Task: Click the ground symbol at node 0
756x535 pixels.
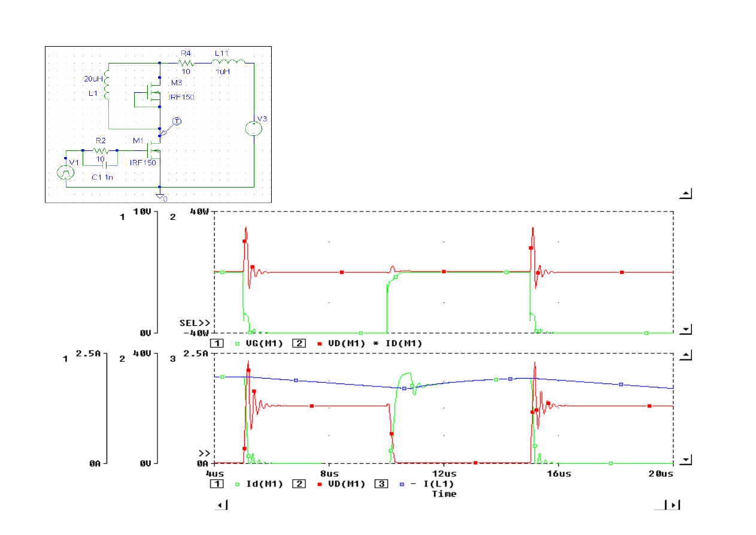Action: pyautogui.click(x=160, y=196)
